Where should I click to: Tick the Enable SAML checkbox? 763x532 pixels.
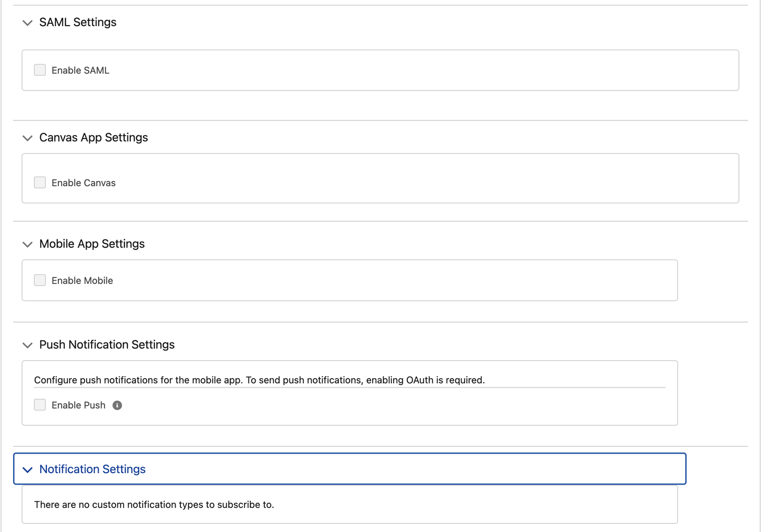40,70
